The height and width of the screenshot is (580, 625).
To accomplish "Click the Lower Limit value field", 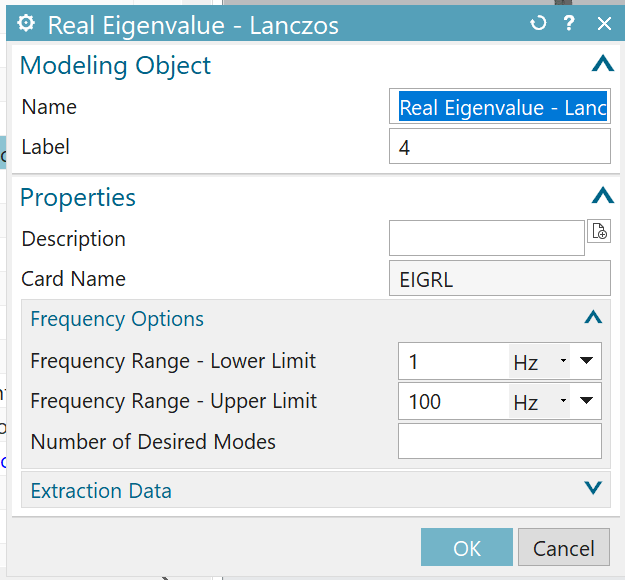I will pos(452,361).
